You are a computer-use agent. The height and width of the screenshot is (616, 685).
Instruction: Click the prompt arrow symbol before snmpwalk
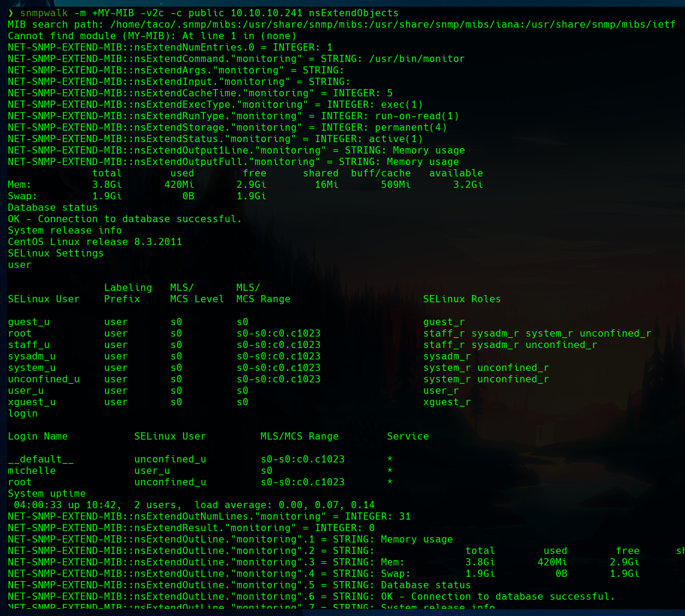click(x=10, y=13)
